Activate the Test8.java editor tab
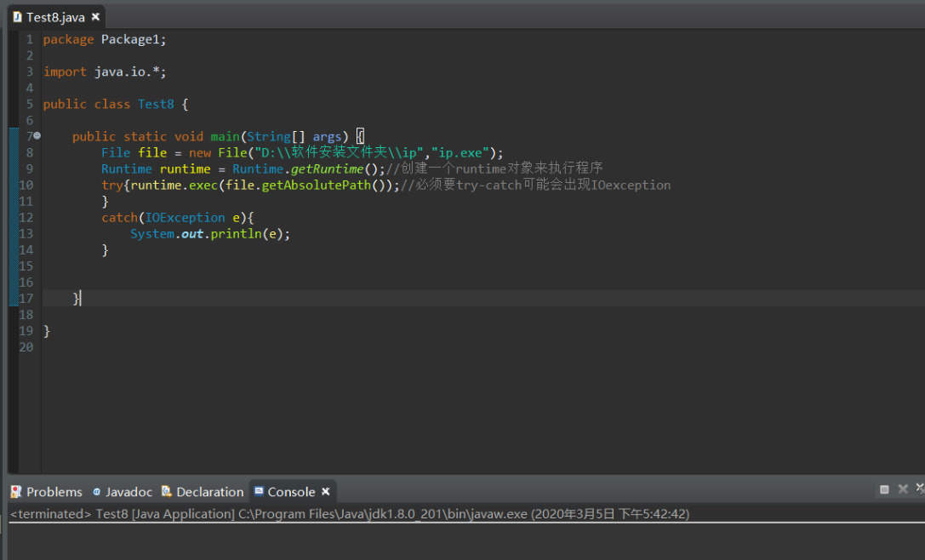 click(x=54, y=17)
